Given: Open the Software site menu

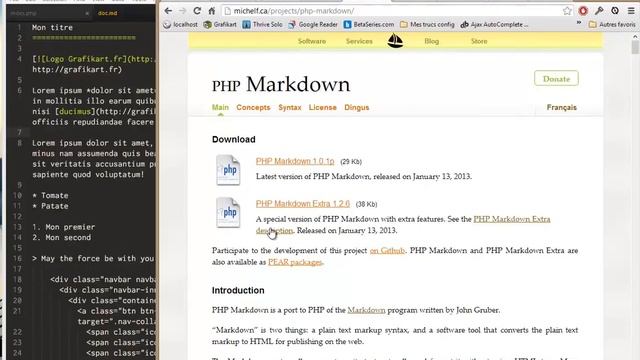Looking at the screenshot, I should click(312, 41).
